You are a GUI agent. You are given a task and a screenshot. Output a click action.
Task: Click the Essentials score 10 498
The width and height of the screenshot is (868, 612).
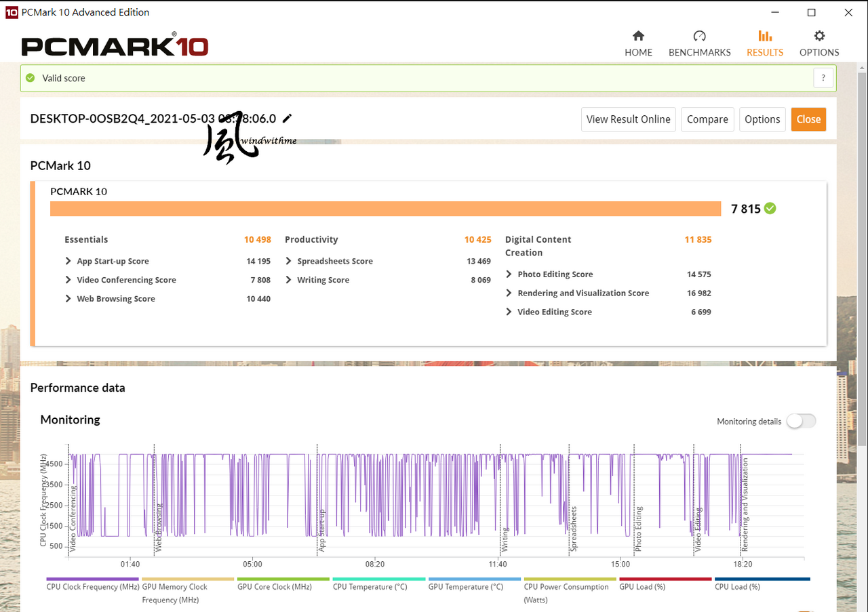pyautogui.click(x=258, y=239)
